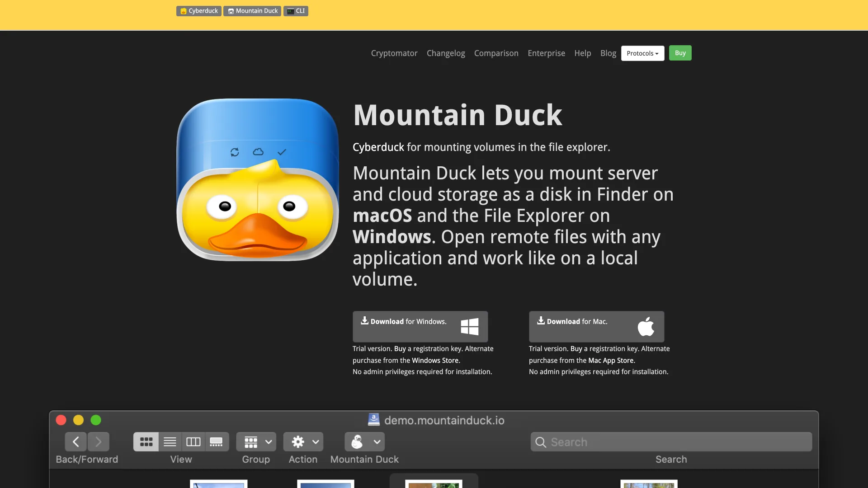Open the Changelog page
Image resolution: width=868 pixels, height=488 pixels.
pyautogui.click(x=446, y=53)
